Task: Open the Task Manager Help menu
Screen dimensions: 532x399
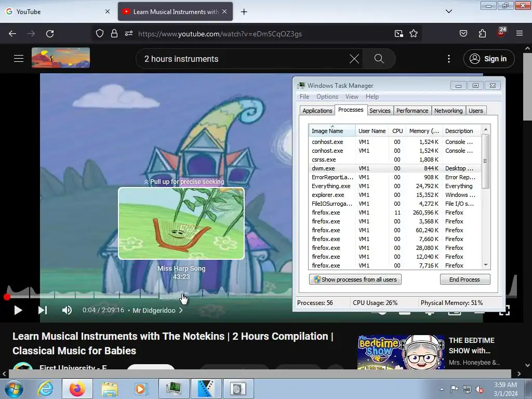Action: tap(372, 97)
